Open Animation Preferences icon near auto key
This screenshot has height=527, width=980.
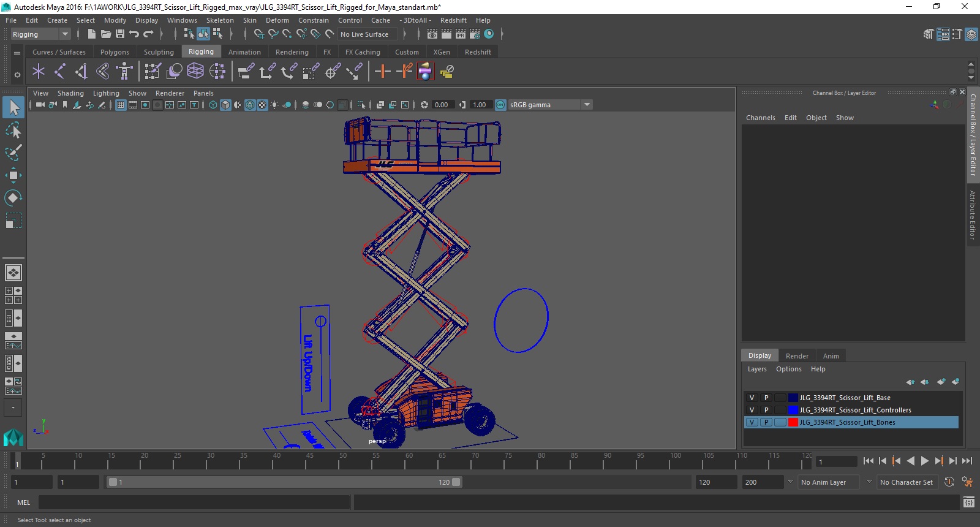point(967,482)
